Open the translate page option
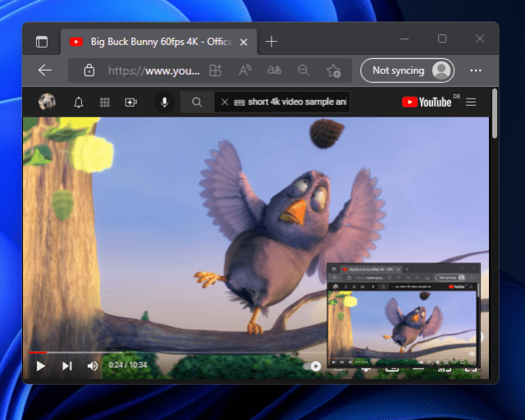Viewport: 525px width, 420px height. click(x=274, y=71)
